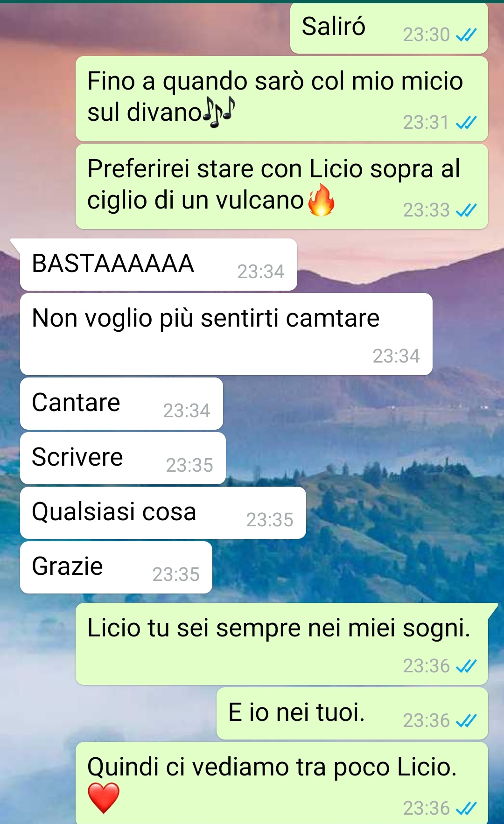This screenshot has height=824, width=504.
Task: Tap double check on 'Licio tu sei sempre' message
Action: click(466, 666)
